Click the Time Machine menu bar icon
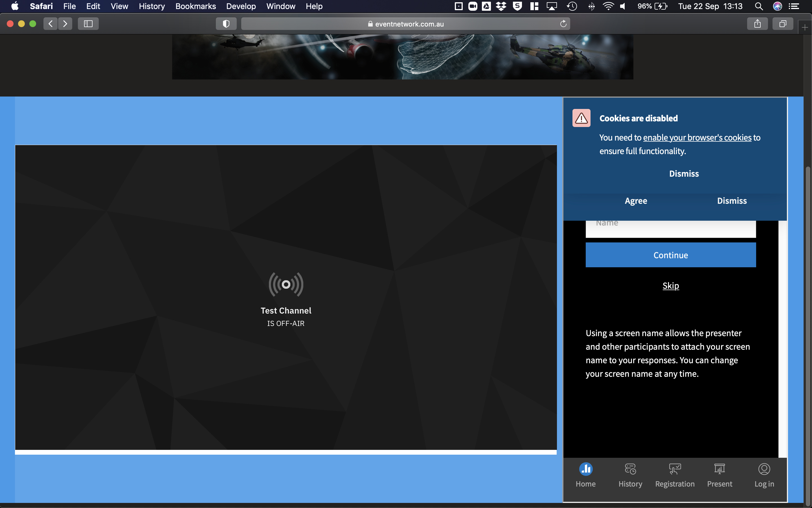 click(572, 6)
